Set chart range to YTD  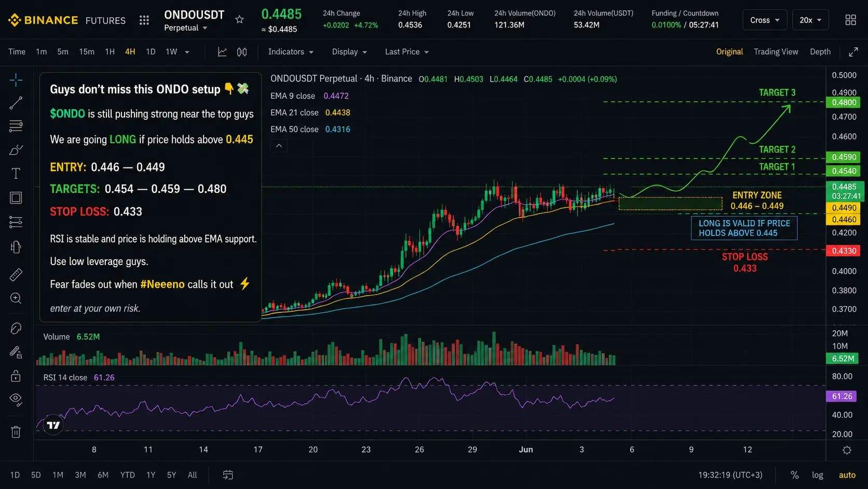pos(127,475)
